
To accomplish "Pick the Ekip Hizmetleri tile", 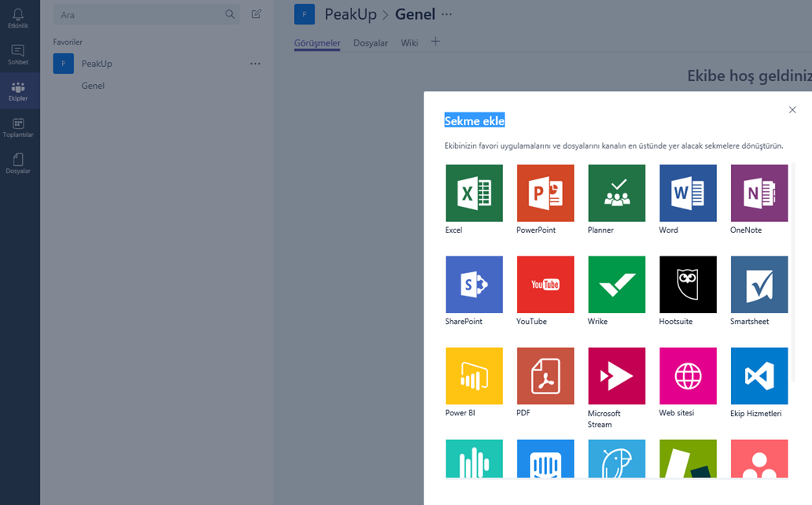I will coord(759,376).
